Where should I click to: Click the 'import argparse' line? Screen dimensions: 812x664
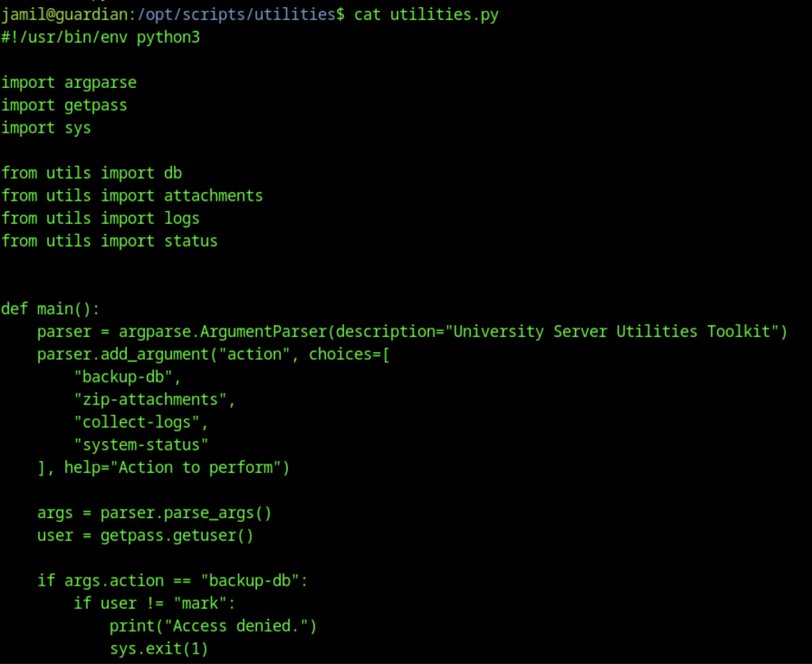68,83
